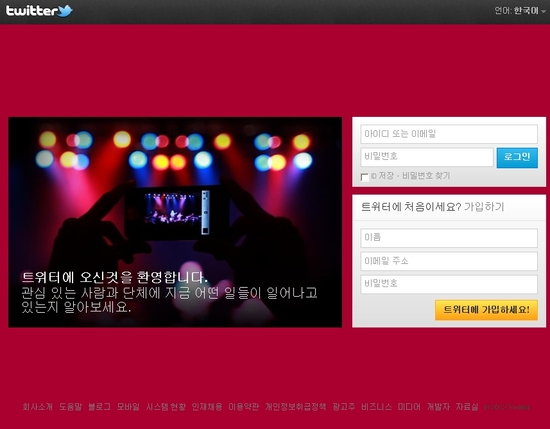Click the yellow 트위터에 가입하세요 button
The width and height of the screenshot is (550, 429).
click(x=486, y=310)
